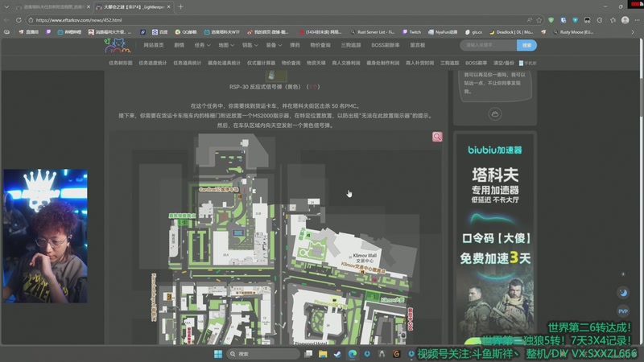Go back with the browser back arrow
Screen dimensions: 644x362
click(x=6, y=20)
